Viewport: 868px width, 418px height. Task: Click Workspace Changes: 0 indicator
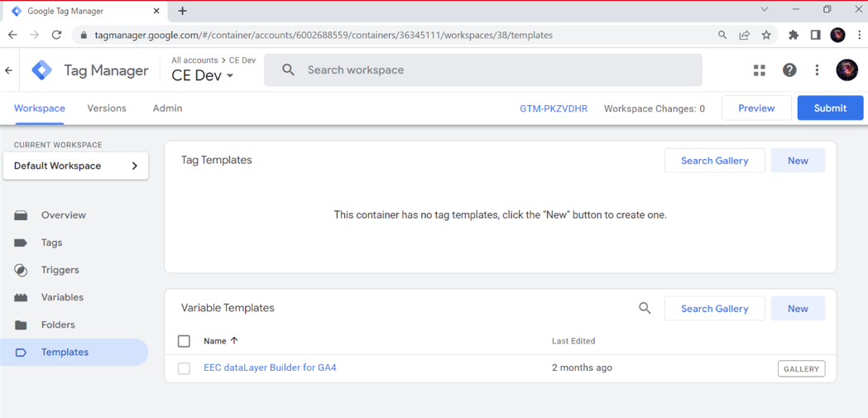pyautogui.click(x=655, y=108)
